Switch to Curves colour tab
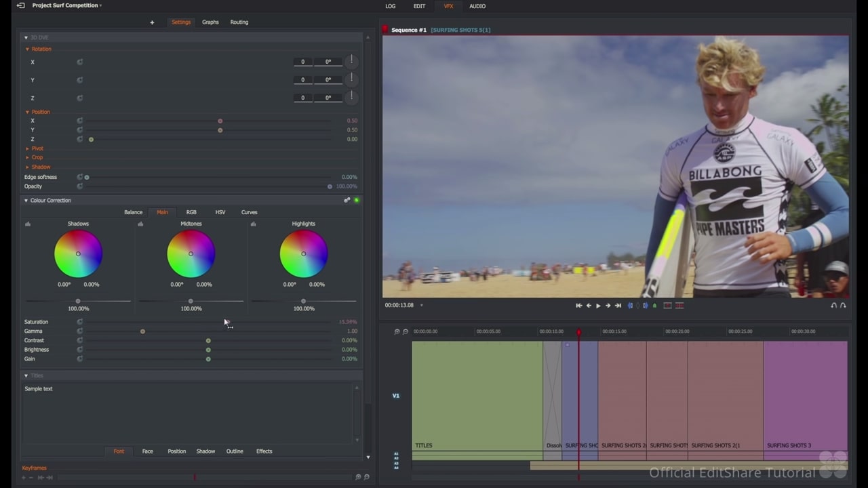868x488 pixels. coord(249,212)
